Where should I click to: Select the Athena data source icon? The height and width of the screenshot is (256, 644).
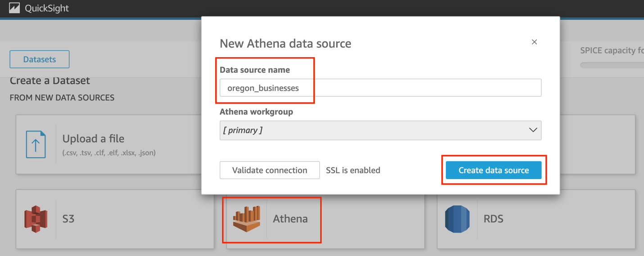click(x=247, y=219)
